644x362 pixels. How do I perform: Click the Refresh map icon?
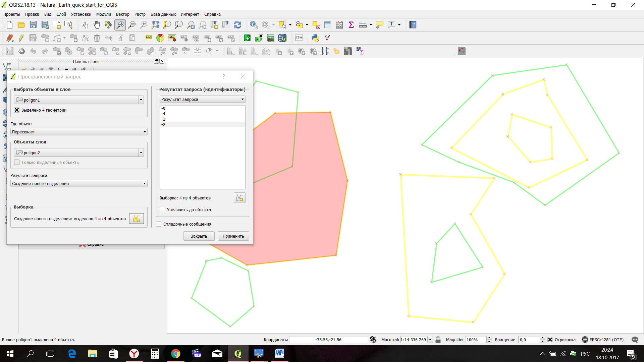pyautogui.click(x=237, y=24)
